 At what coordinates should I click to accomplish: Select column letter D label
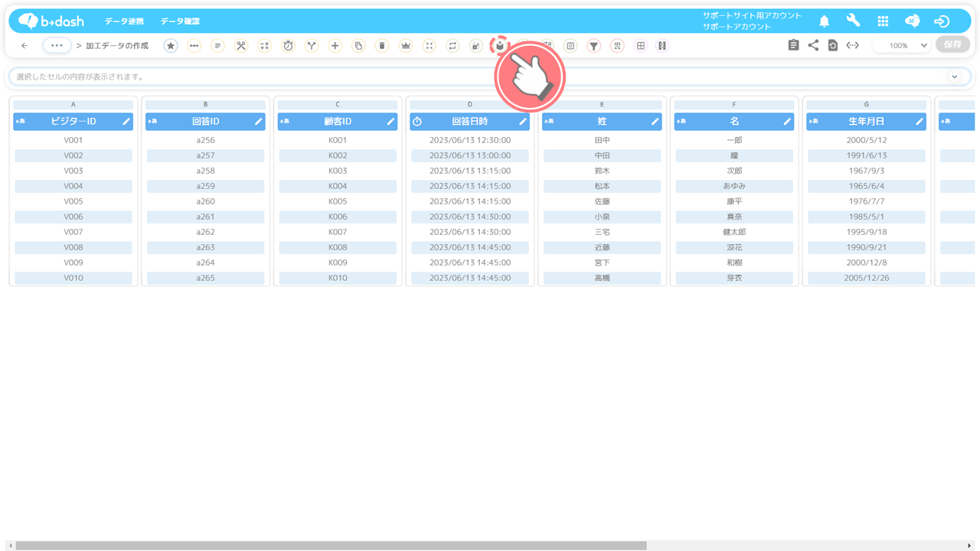pos(470,104)
